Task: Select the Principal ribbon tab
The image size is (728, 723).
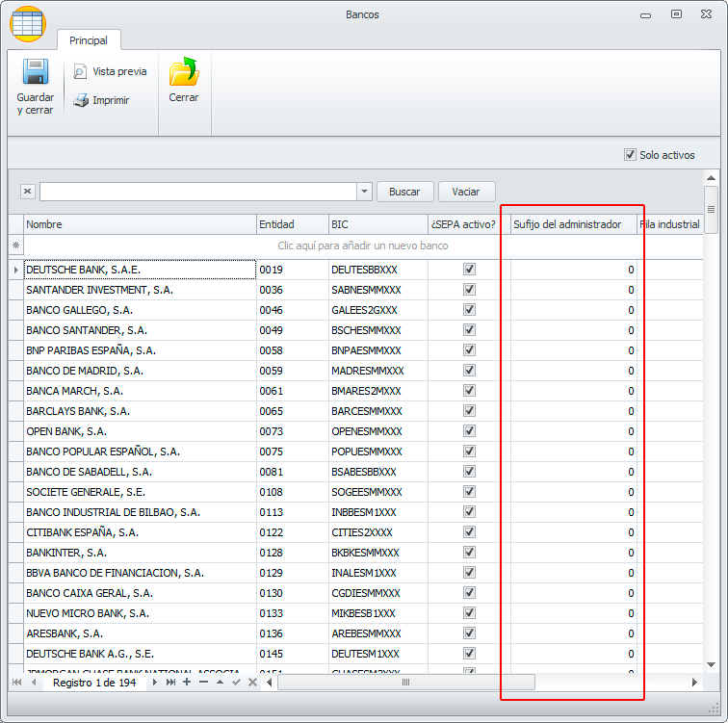Action: (89, 40)
